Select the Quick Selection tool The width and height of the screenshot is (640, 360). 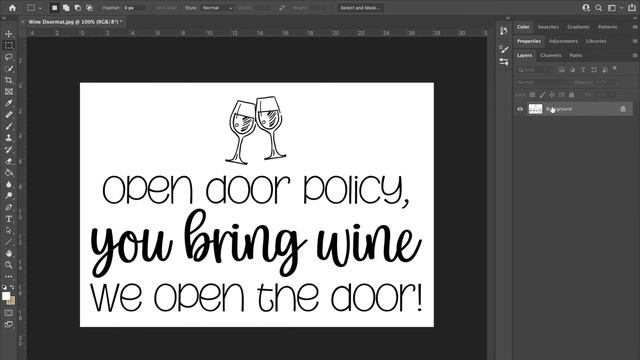9,69
